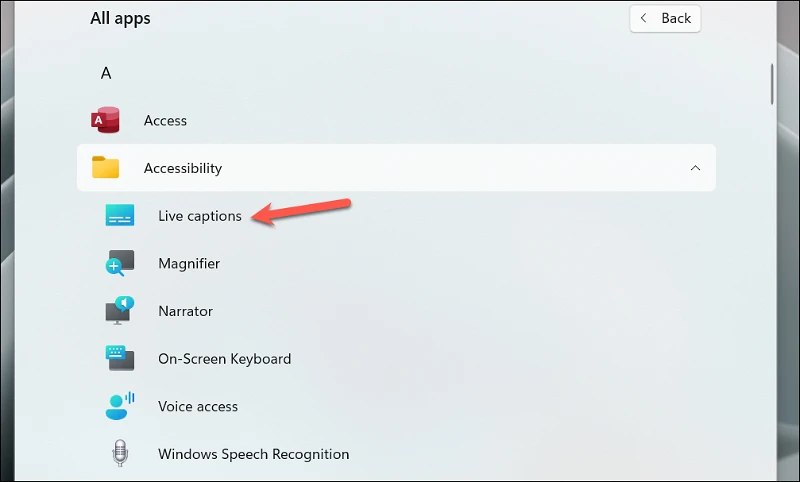The height and width of the screenshot is (482, 800).
Task: Open Windows Speech Recognition microphone icon
Action: coord(120,453)
